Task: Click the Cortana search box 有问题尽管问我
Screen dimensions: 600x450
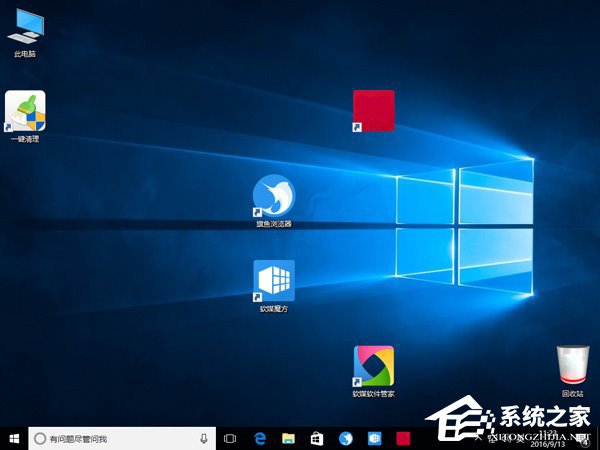Action: tap(122, 439)
